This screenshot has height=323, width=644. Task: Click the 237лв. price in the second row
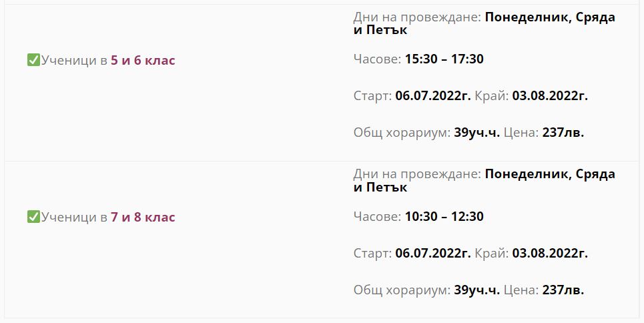click(x=563, y=290)
